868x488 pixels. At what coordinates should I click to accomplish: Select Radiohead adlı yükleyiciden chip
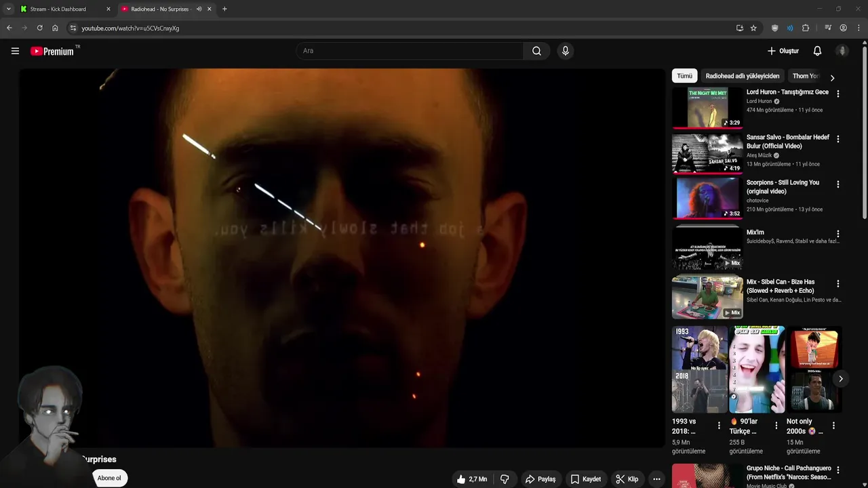(743, 76)
